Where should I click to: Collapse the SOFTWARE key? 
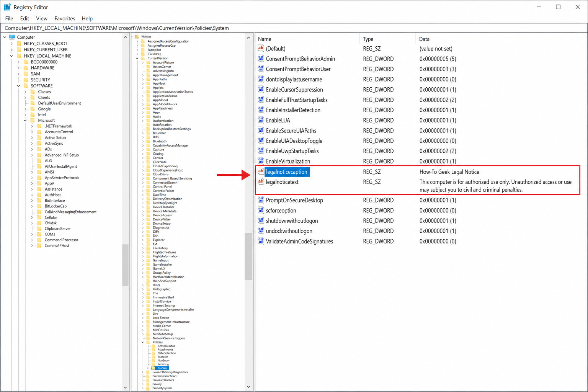[18, 86]
